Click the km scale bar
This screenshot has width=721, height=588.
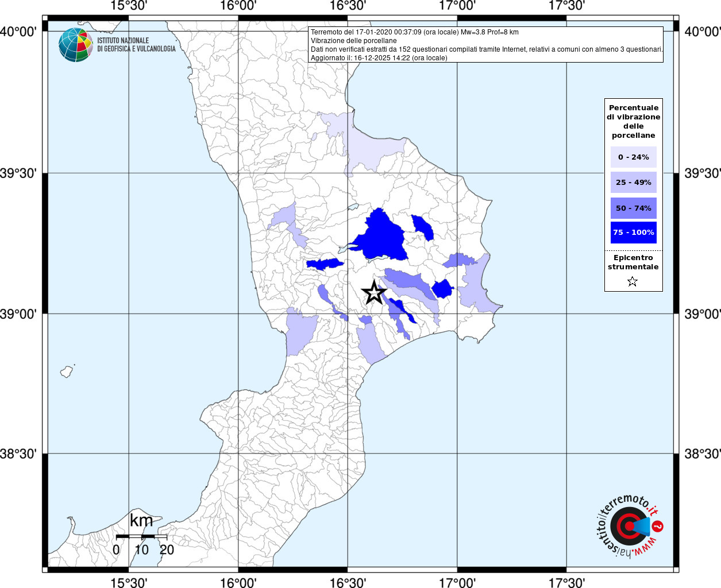[141, 536]
